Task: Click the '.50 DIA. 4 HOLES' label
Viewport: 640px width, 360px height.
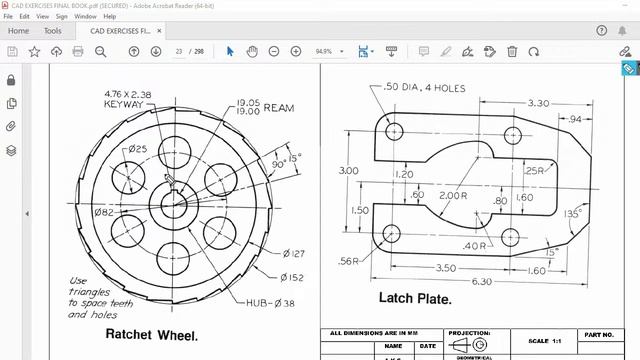Action: (424, 87)
